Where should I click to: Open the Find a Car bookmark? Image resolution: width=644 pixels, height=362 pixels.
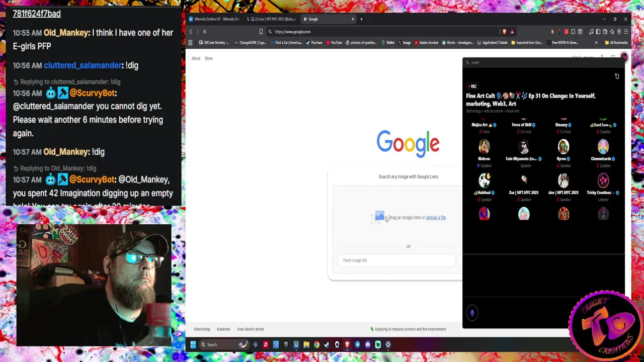[285, 43]
